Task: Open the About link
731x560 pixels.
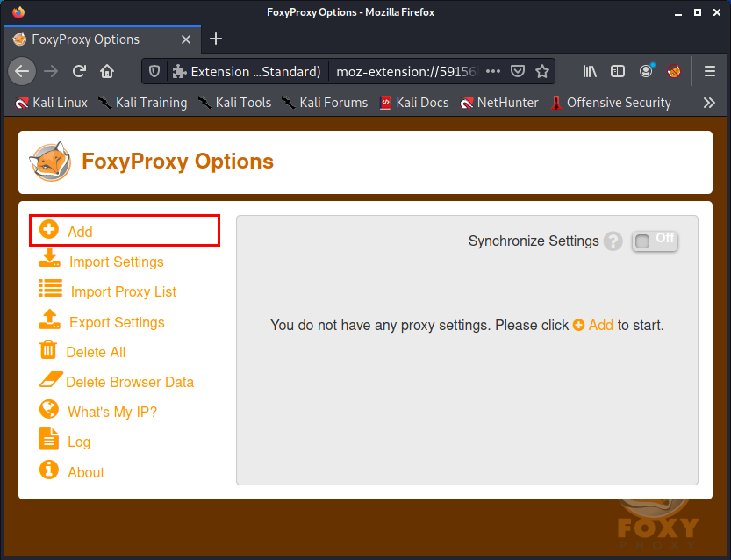Action: [86, 473]
